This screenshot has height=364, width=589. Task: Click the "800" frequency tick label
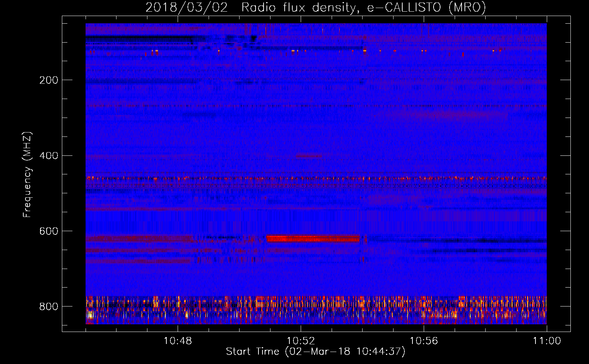point(49,307)
